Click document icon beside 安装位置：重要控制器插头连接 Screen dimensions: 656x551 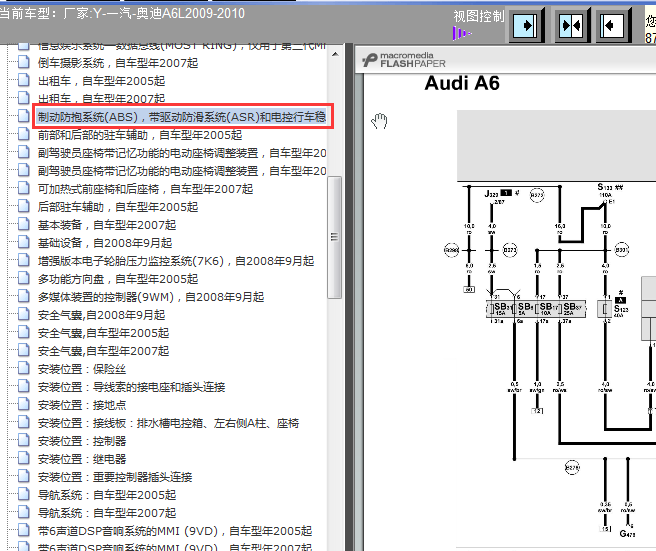click(x=24, y=476)
